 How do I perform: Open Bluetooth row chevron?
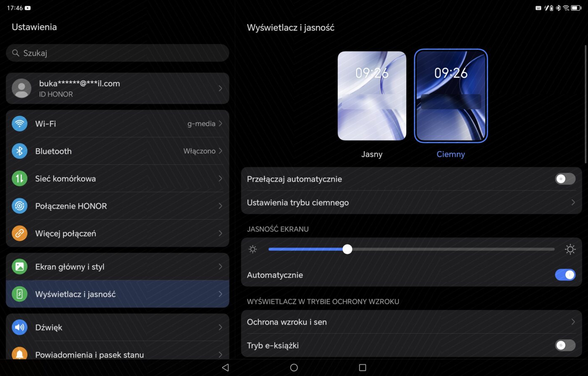pos(220,151)
